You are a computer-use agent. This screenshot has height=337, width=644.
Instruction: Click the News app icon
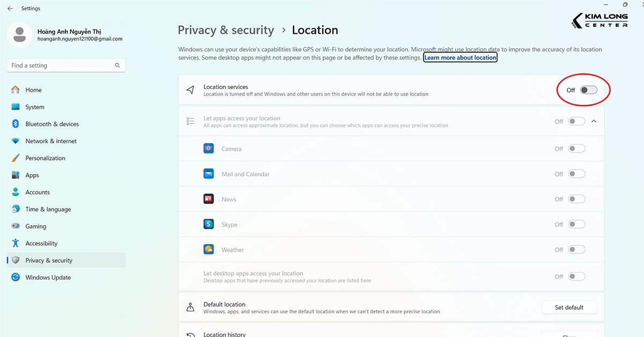pyautogui.click(x=209, y=199)
